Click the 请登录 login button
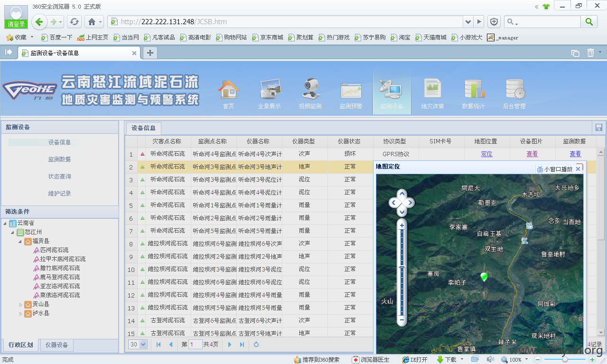This screenshot has width=607, height=364. [16, 24]
